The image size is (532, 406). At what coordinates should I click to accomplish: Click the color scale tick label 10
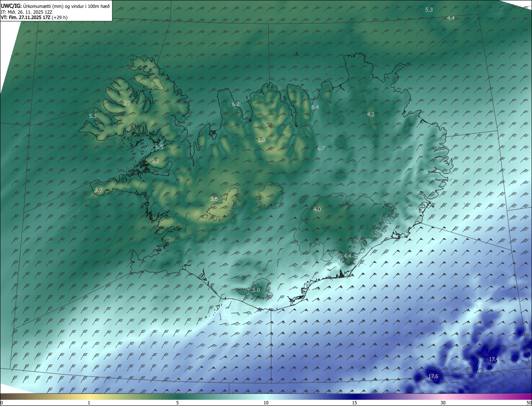(x=266, y=403)
